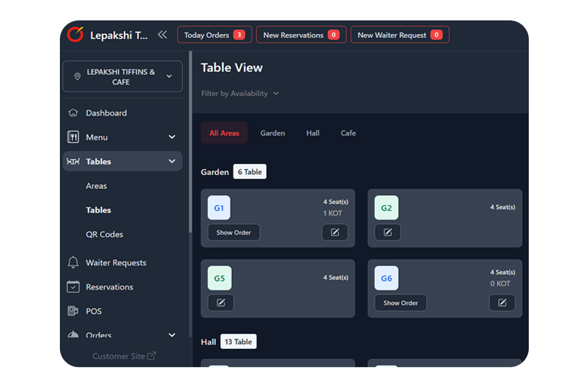Click the edit icon on table G6

pyautogui.click(x=502, y=303)
